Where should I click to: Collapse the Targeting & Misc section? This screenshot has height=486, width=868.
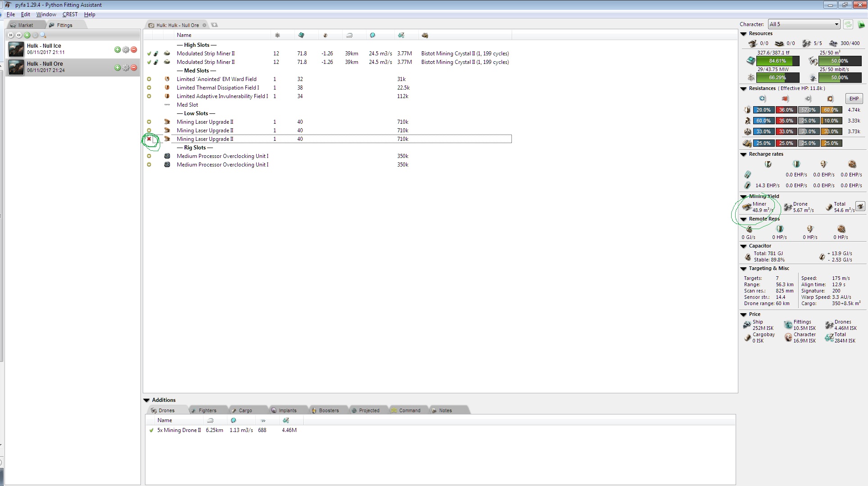(743, 268)
